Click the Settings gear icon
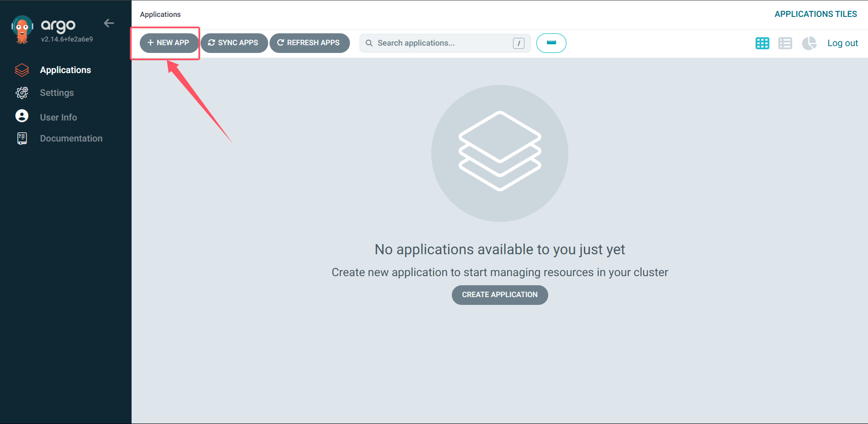This screenshot has width=868, height=424. coord(22,93)
